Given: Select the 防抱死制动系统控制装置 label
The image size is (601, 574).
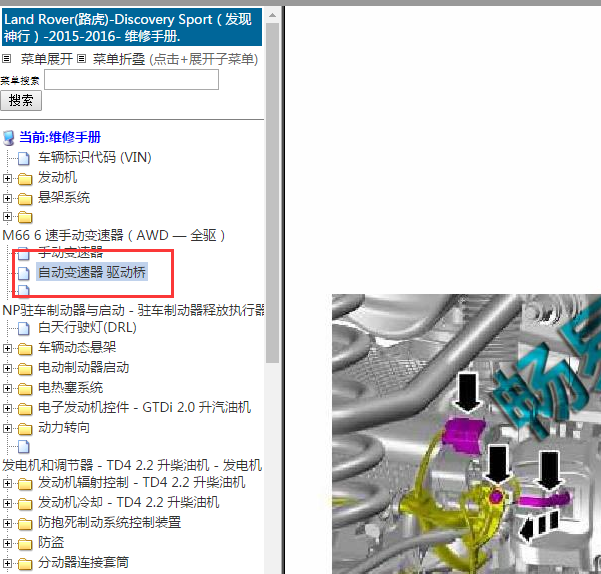Looking at the screenshot, I should pyautogui.click(x=109, y=522).
